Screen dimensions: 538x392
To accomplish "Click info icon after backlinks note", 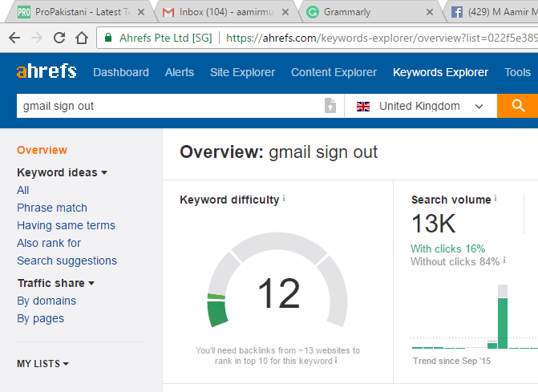I will coord(336,360).
